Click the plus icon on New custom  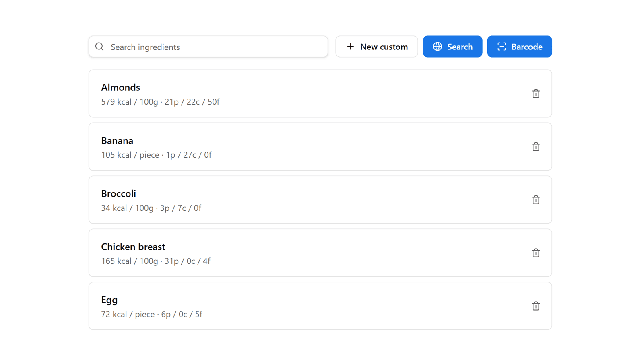coord(351,47)
